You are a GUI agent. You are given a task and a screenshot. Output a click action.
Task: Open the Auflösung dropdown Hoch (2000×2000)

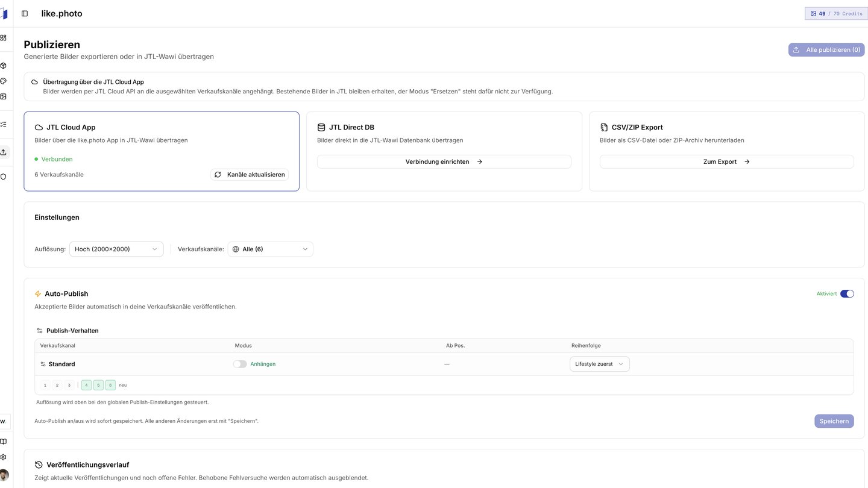[x=116, y=249]
